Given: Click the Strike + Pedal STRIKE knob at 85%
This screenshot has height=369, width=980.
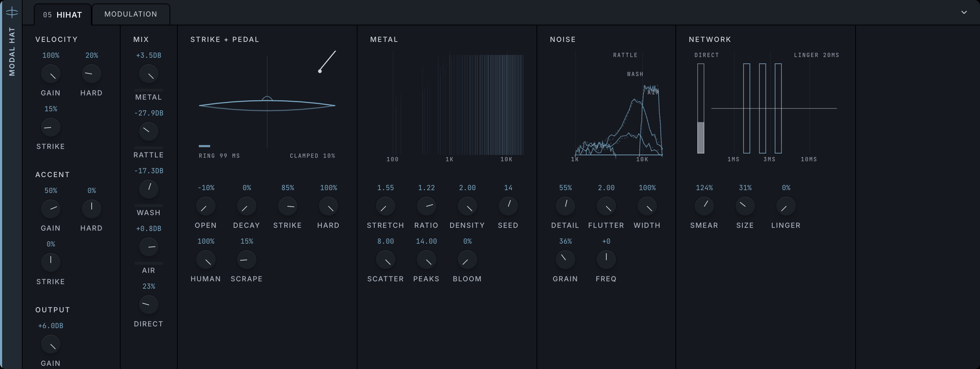Looking at the screenshot, I should [x=288, y=206].
